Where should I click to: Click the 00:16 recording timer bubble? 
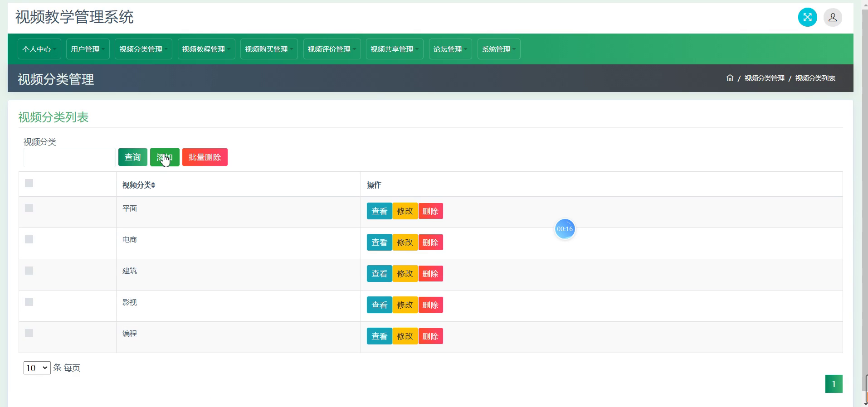565,229
